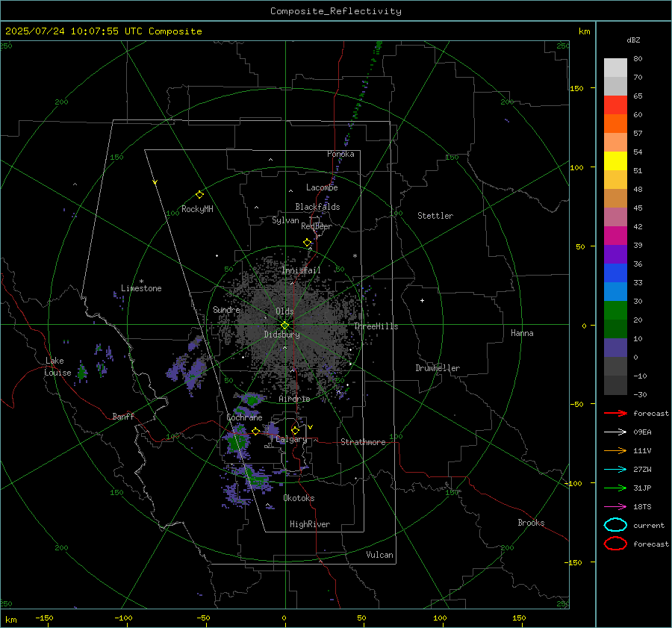Viewport: 672px width, 628px height.
Task: Select the magenta 42–39 dBZ colour swatch
Action: (x=615, y=236)
